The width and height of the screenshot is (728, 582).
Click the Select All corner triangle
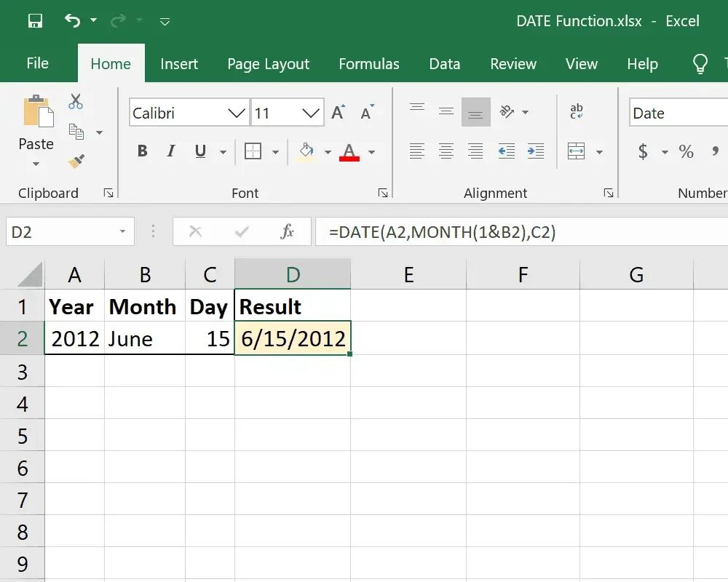click(x=30, y=275)
